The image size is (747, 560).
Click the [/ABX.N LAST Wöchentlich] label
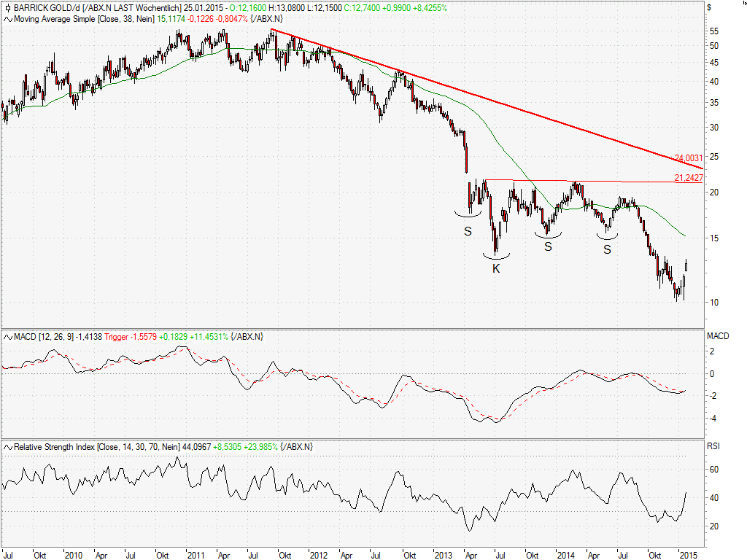pyautogui.click(x=131, y=8)
